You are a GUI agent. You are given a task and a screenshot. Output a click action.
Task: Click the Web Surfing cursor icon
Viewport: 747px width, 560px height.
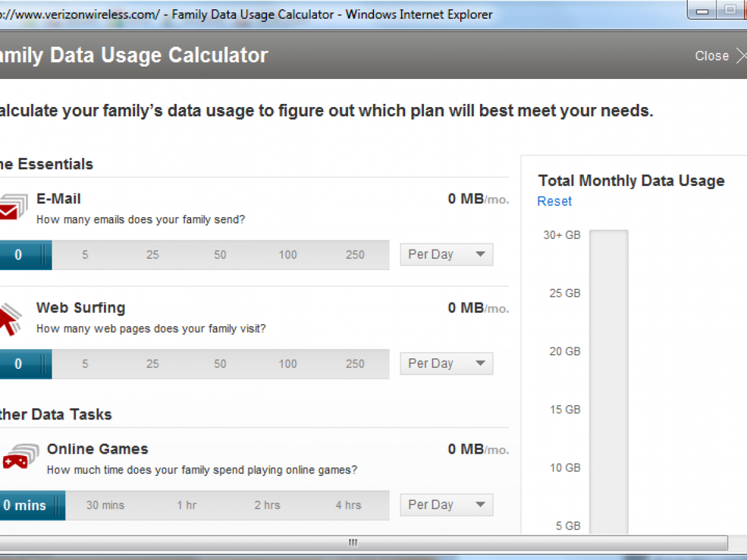tap(9, 317)
